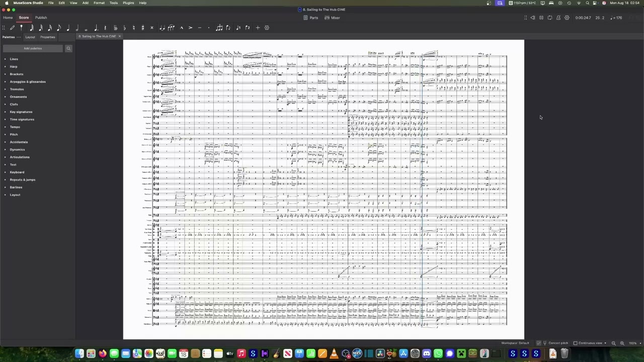Close the Sailing to The Hub CINE tab
Viewport: 644px width, 362px height.
120,36
